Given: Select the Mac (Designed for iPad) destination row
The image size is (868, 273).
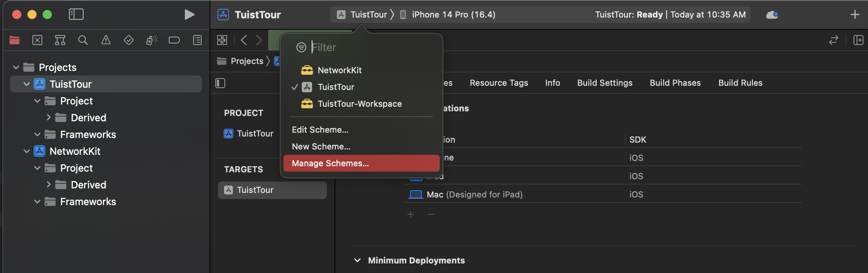Looking at the screenshot, I should [602, 194].
